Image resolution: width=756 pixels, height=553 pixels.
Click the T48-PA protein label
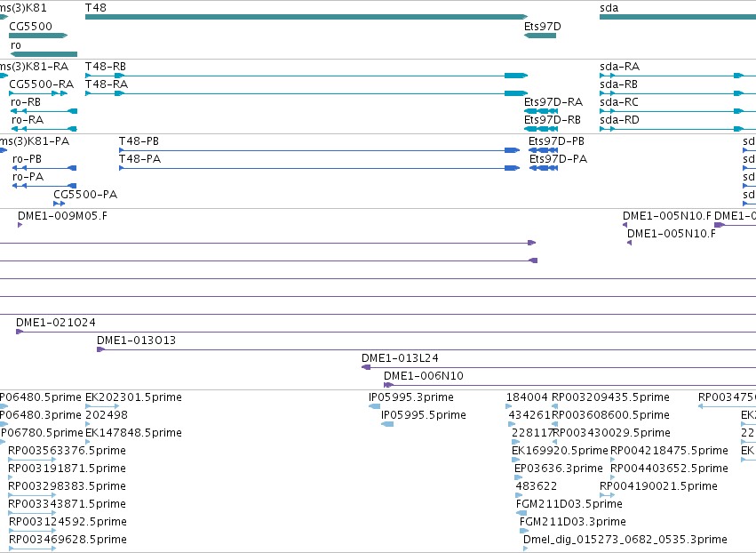pos(139,159)
